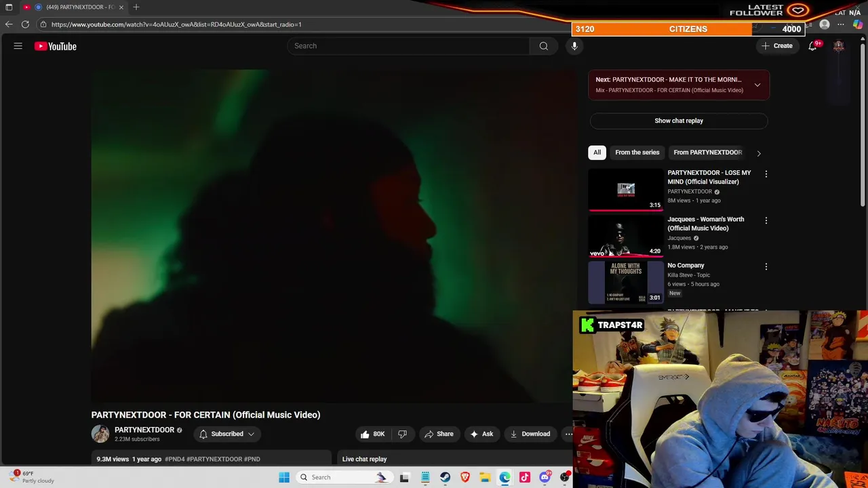This screenshot has width=868, height=488.
Task: Focus the Windows taskbar search box
Action: [343, 477]
